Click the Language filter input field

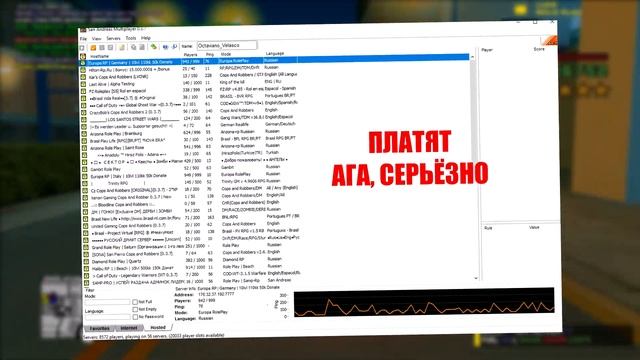[x=108, y=317]
